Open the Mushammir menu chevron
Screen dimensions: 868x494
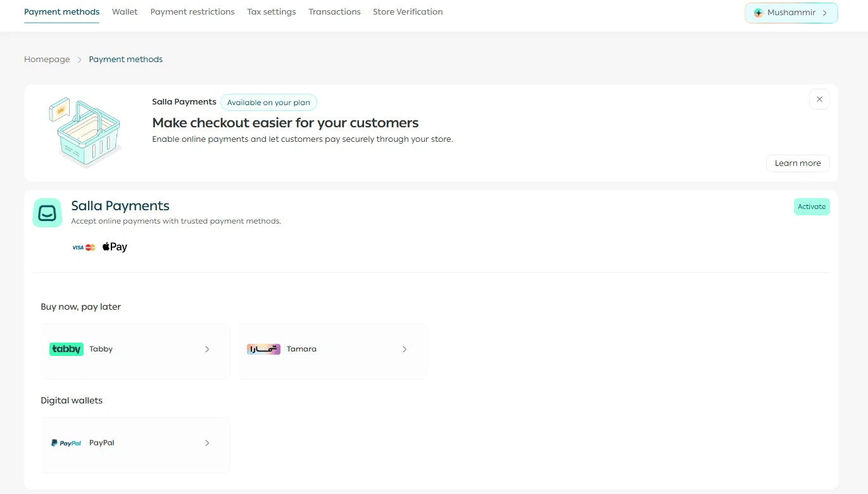pyautogui.click(x=825, y=13)
